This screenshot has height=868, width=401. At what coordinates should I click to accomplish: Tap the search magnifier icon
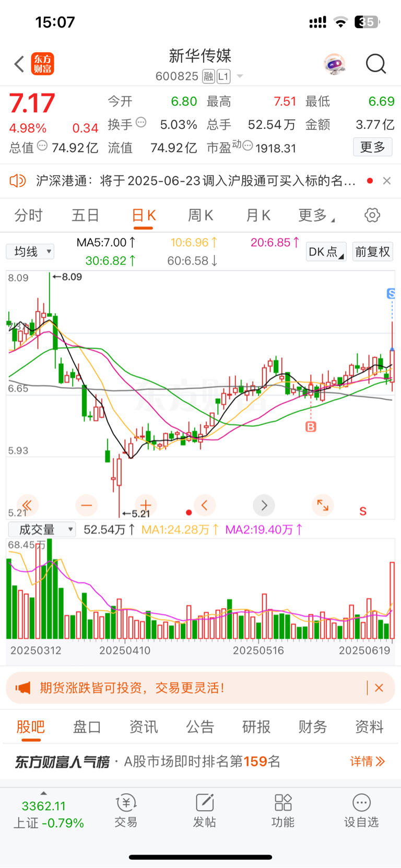376,64
